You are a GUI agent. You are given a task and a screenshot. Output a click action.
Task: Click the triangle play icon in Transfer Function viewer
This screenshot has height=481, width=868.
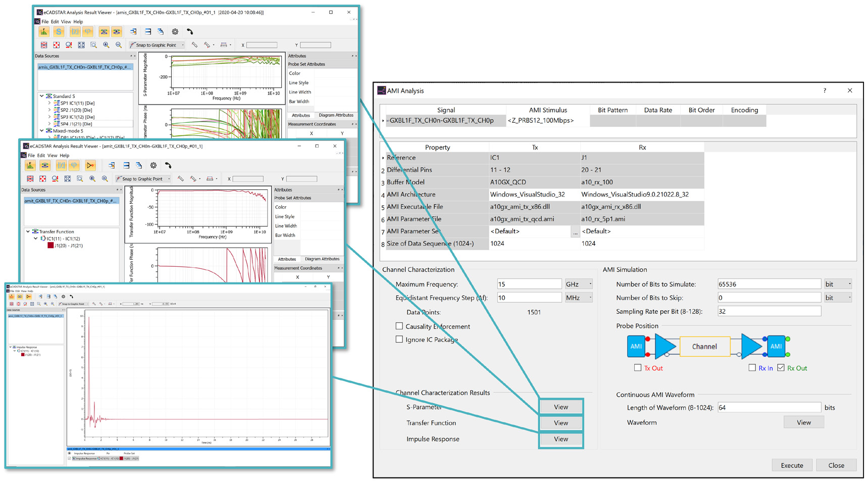point(90,165)
